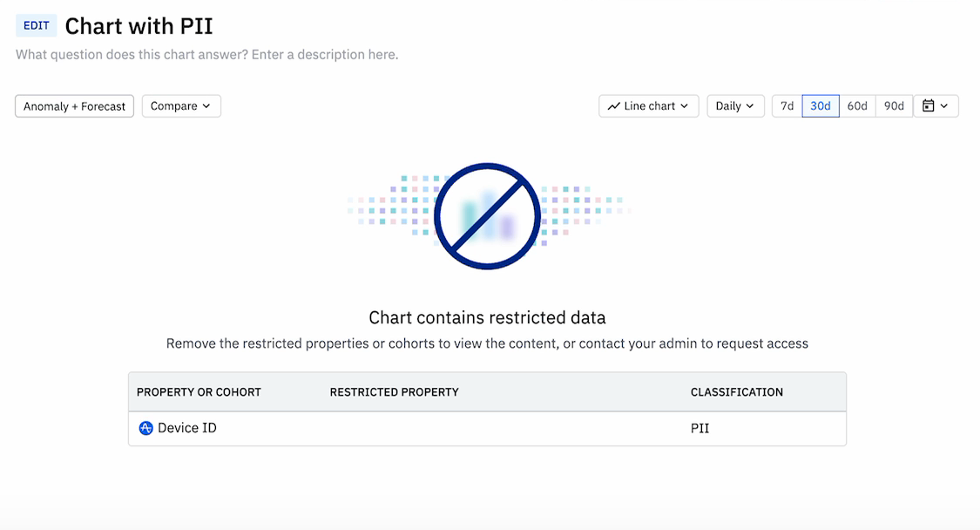Expand the Daily interval dropdown
This screenshot has height=530, width=980.
tap(735, 106)
